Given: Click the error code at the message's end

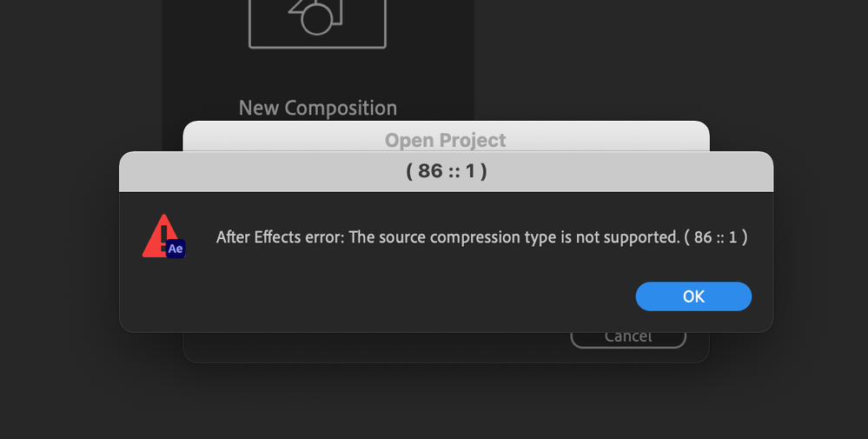Looking at the screenshot, I should [716, 236].
